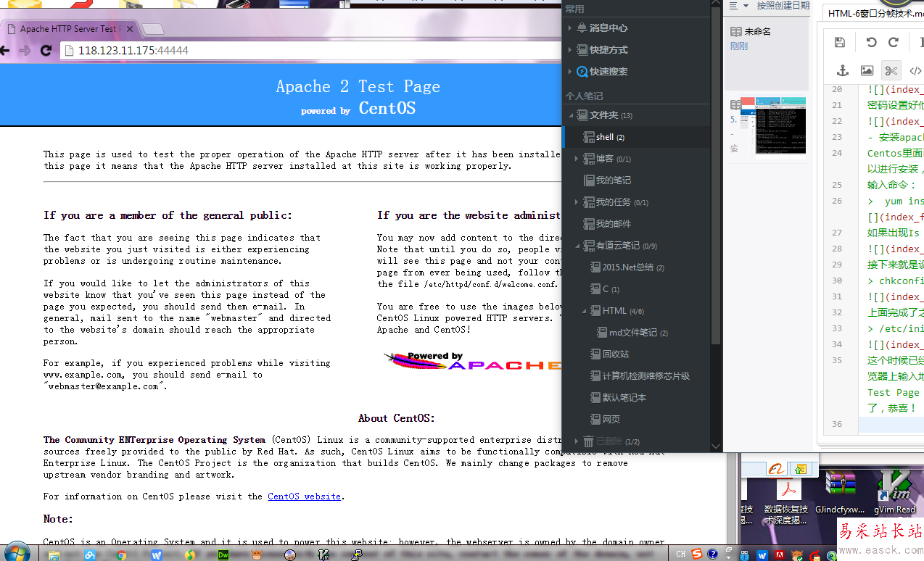Click the save icon in markdown editor
924x561 pixels.
(840, 43)
